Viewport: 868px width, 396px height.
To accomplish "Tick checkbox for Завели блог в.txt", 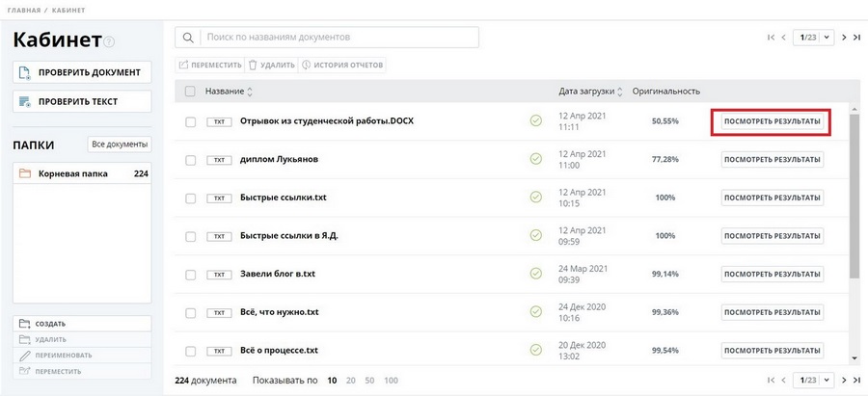I will 190,275.
